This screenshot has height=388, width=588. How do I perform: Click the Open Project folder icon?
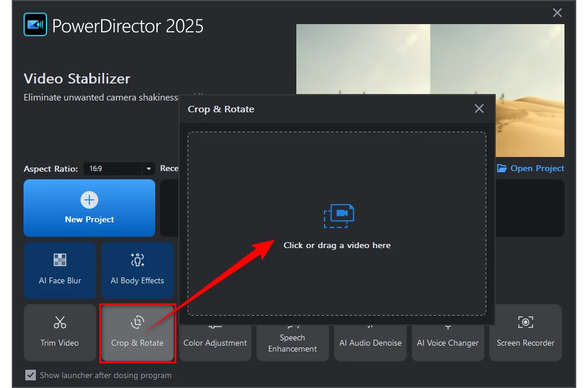(x=502, y=168)
